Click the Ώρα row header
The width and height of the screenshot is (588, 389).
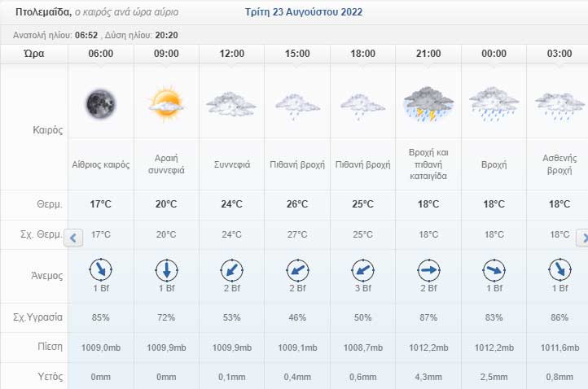(34, 54)
